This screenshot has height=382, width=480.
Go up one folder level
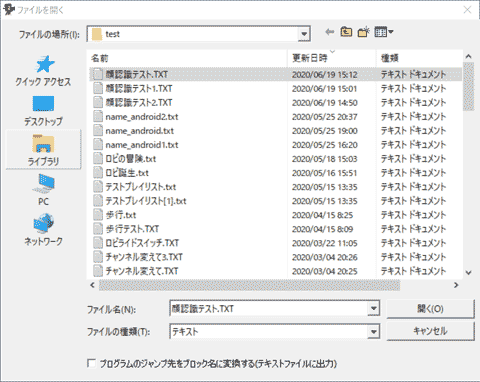pos(346,32)
